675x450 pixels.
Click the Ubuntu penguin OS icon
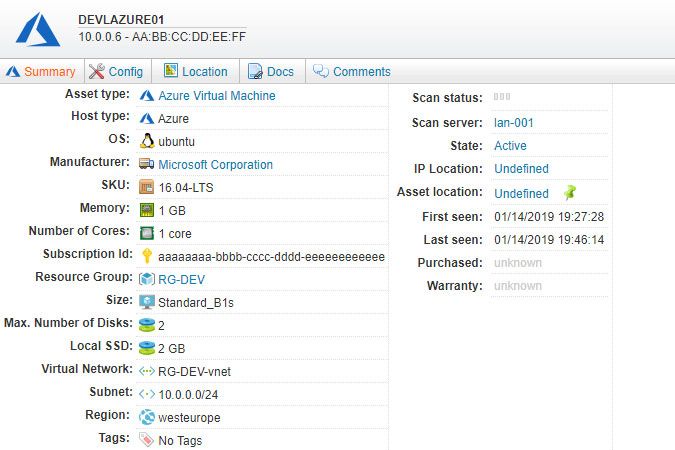147,141
